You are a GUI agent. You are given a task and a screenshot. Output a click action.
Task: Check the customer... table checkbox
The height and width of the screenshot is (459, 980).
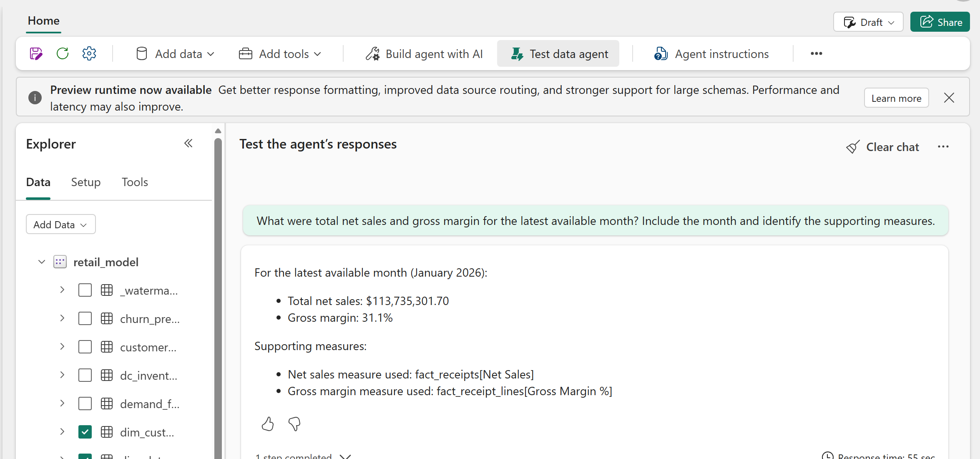[x=85, y=347]
